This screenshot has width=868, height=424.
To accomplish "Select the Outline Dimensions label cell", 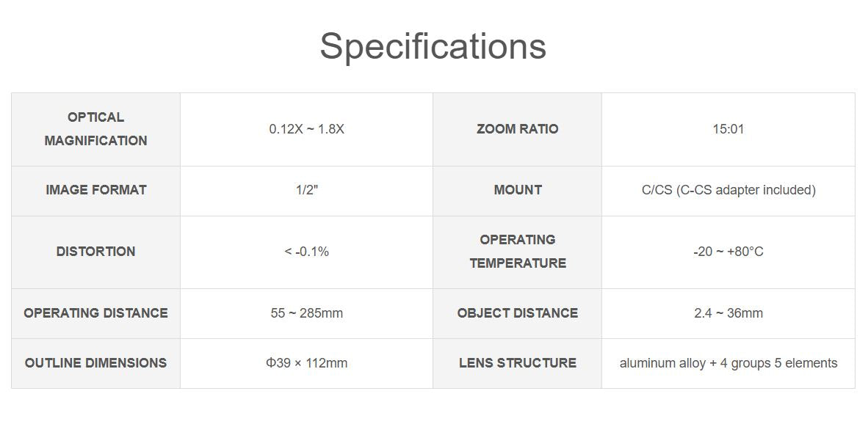I will pos(95,363).
